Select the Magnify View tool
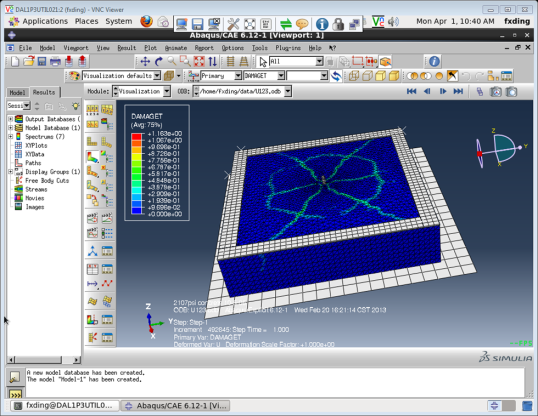This screenshot has width=538, height=416. pos(172,61)
